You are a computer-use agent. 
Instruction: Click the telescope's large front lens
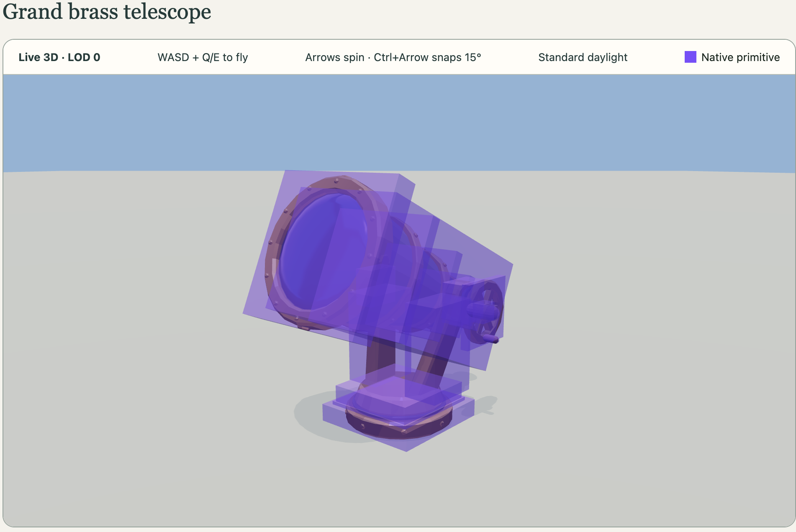pyautogui.click(x=322, y=251)
